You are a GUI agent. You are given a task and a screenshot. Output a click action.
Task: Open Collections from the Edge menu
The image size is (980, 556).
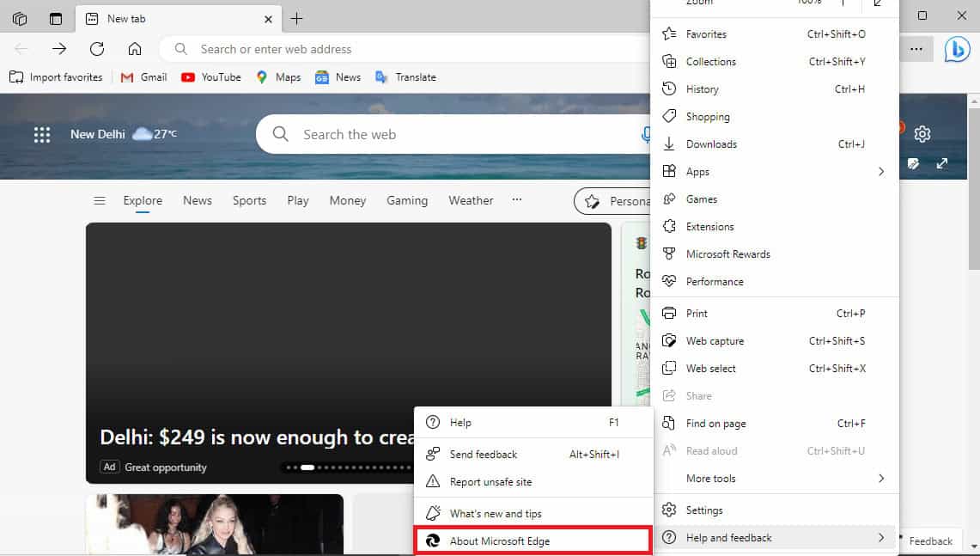click(774, 61)
